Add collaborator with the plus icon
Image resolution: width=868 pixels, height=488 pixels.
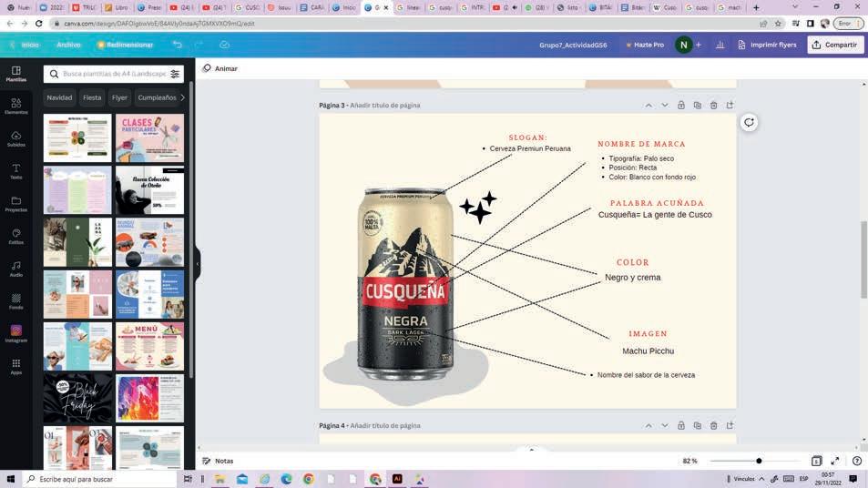click(x=699, y=45)
